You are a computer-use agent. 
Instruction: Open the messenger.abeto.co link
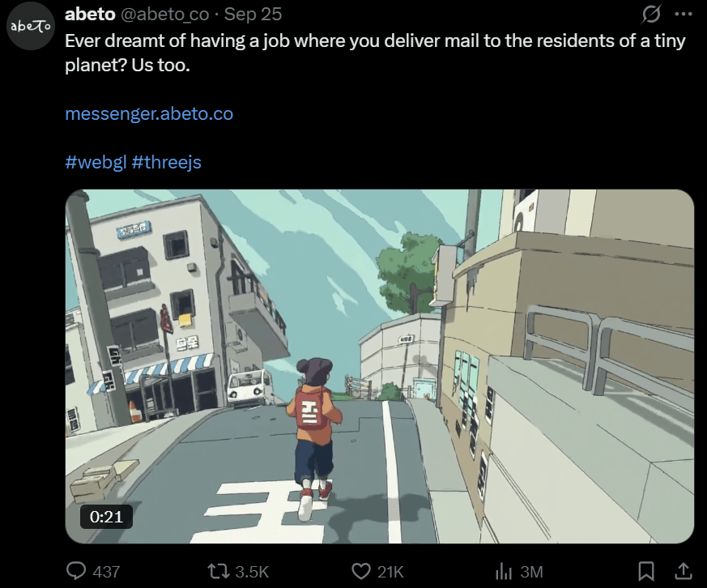click(149, 113)
